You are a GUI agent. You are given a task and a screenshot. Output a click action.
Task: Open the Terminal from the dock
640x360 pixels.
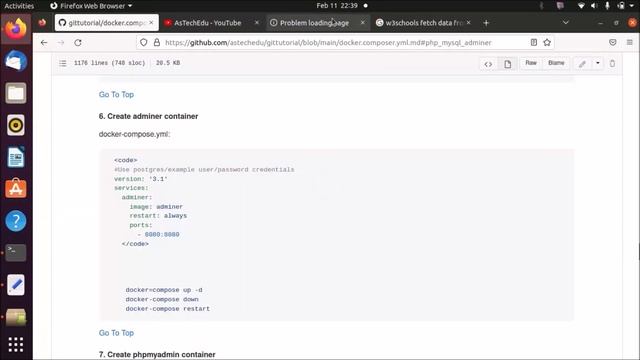point(16,253)
